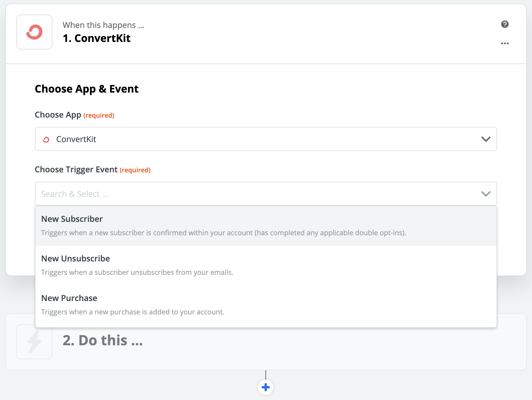Open the help question mark icon
The image size is (532, 400).
click(505, 24)
